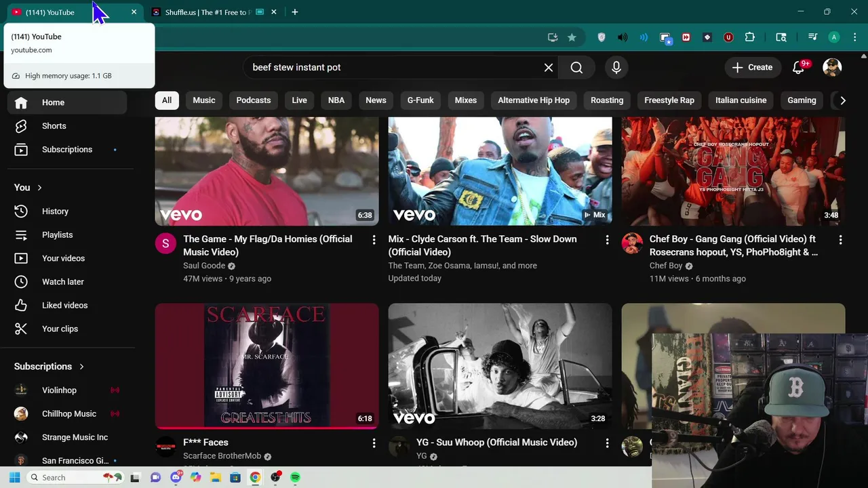Select the Italian cuisine chip
Image resolution: width=868 pixels, height=488 pixels.
(741, 100)
